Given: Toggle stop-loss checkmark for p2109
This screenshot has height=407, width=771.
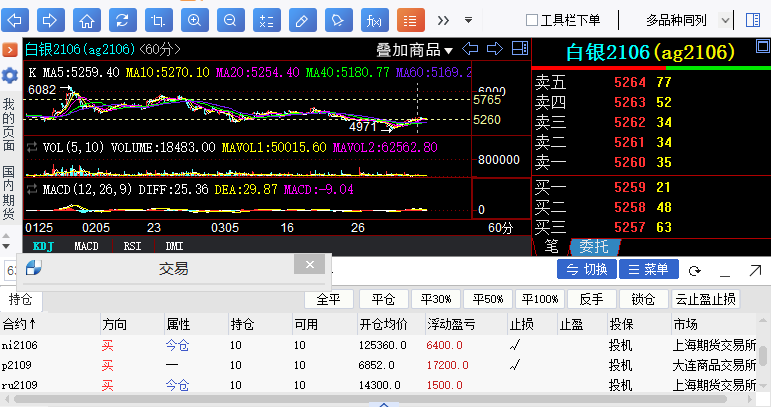Looking at the screenshot, I should pos(515,365).
